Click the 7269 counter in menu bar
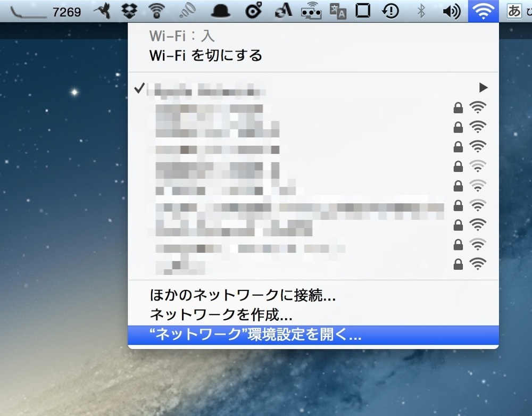 [66, 12]
